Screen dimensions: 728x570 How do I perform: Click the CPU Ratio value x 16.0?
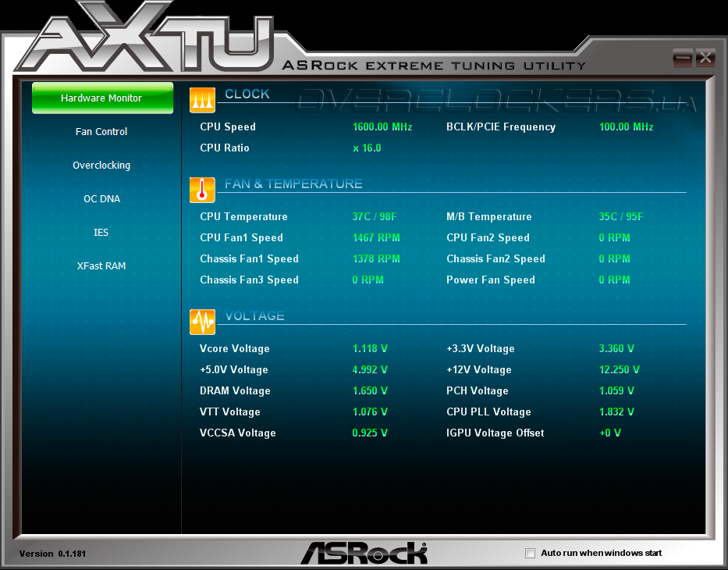point(367,148)
